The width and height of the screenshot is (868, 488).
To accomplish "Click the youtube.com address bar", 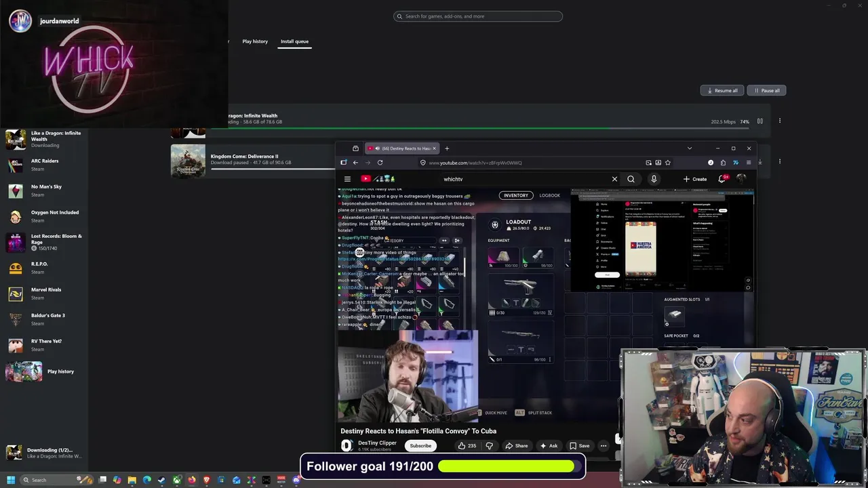I will pos(529,163).
